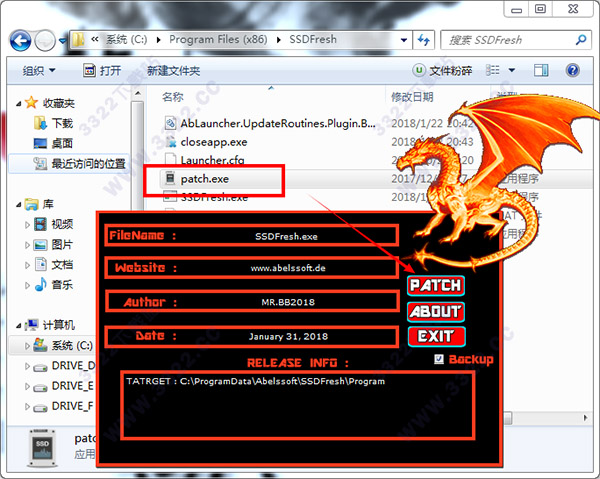The image size is (600, 479).
Task: Select DRIVE_F in the sidebar
Action: click(x=72, y=406)
